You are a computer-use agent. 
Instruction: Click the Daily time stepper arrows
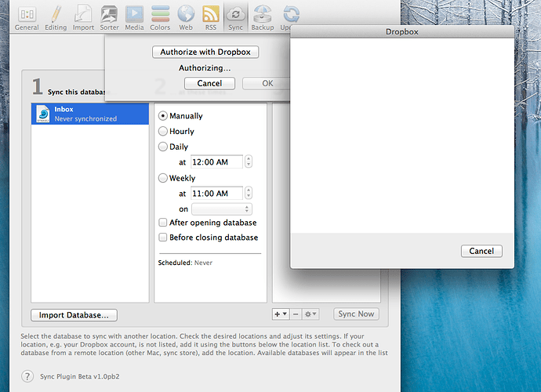249,162
